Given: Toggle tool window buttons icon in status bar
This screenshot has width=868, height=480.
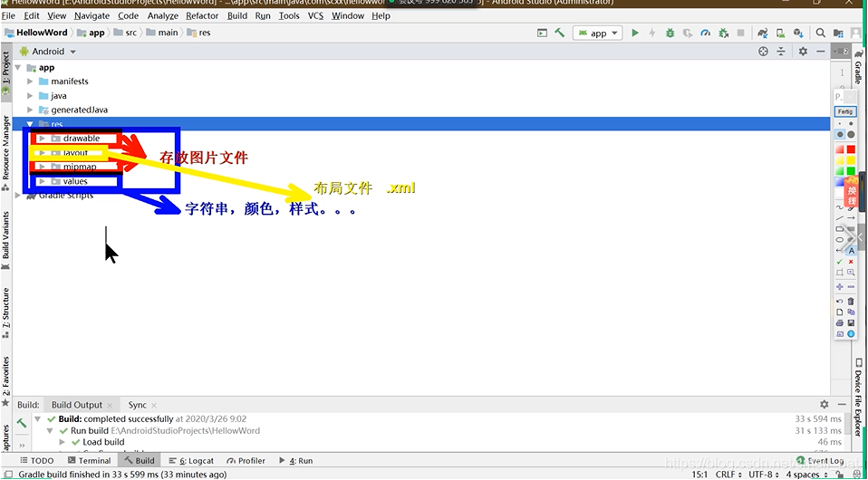Looking at the screenshot, I should point(8,475).
